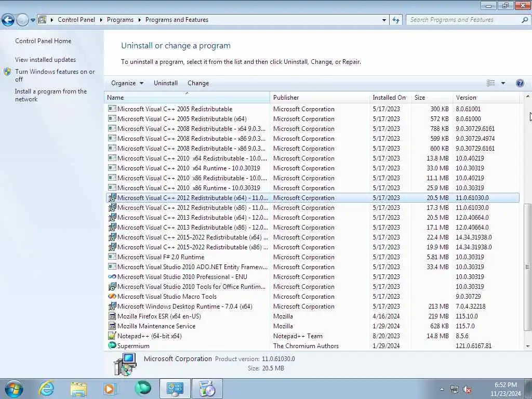Viewport: 532px width, 399px height.
Task: Expand arrow after Programs breadcrumb
Action: (x=139, y=20)
